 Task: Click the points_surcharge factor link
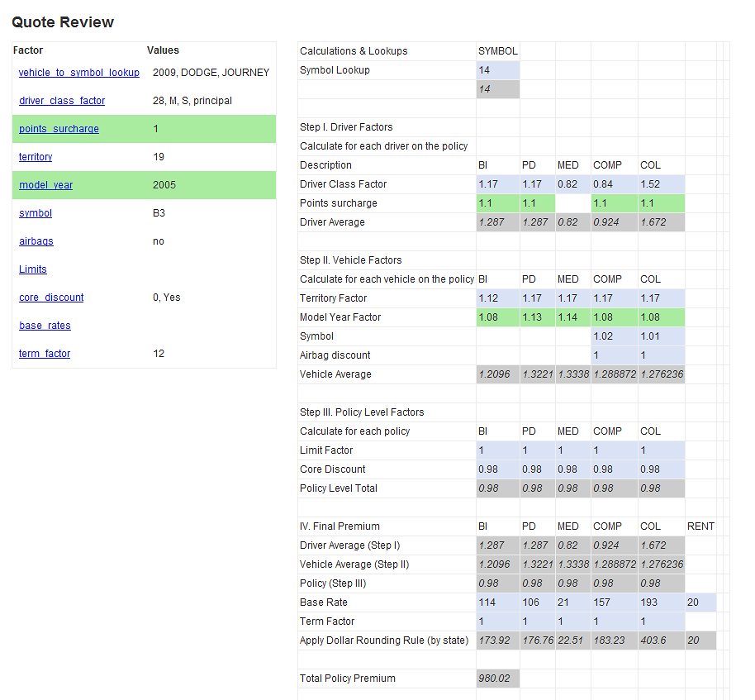tap(59, 129)
